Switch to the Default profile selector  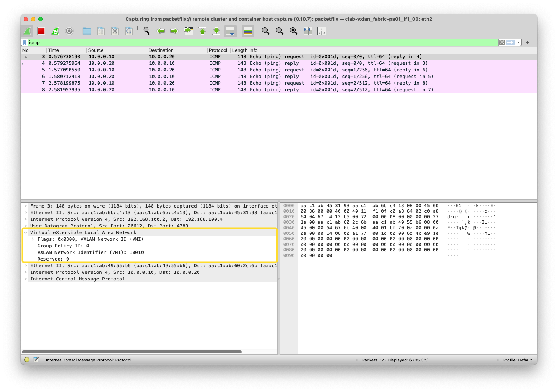tap(517, 360)
